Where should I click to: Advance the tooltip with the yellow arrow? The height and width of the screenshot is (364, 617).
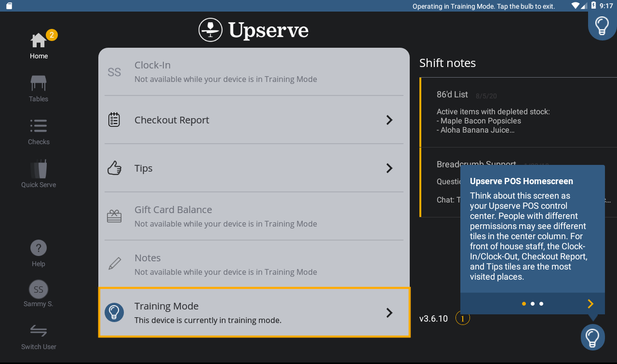click(x=590, y=304)
